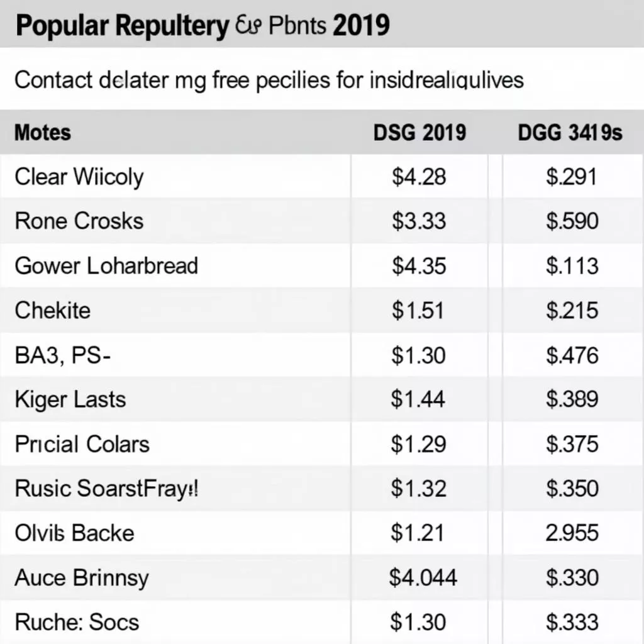
Task: Select the 'Auce Brinnsy' row label
Action: tap(82, 577)
